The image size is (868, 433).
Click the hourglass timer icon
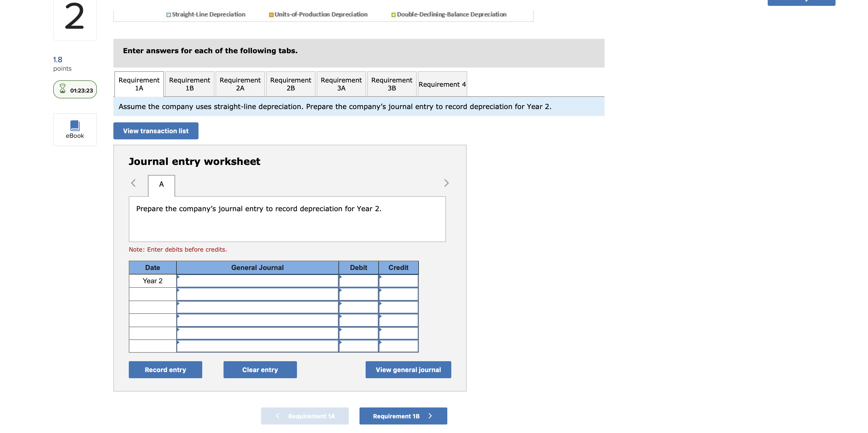[63, 89]
